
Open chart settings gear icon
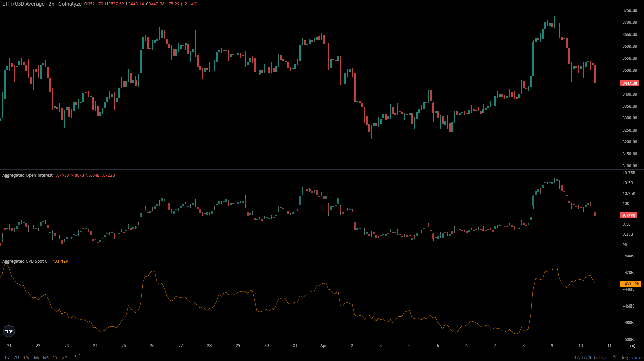633,346
